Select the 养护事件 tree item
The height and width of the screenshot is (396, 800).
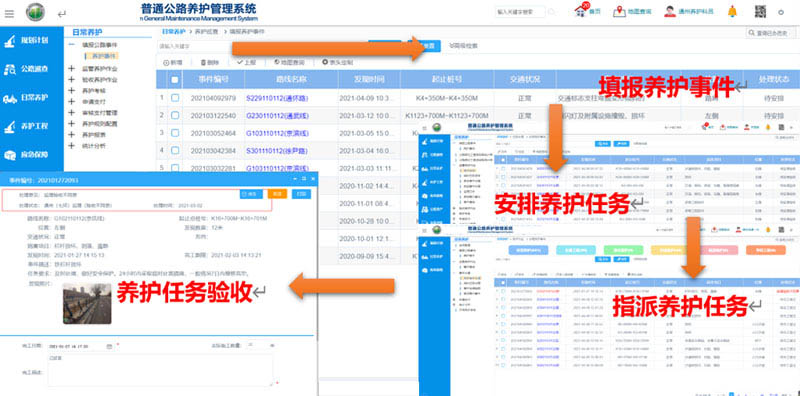pyautogui.click(x=102, y=56)
